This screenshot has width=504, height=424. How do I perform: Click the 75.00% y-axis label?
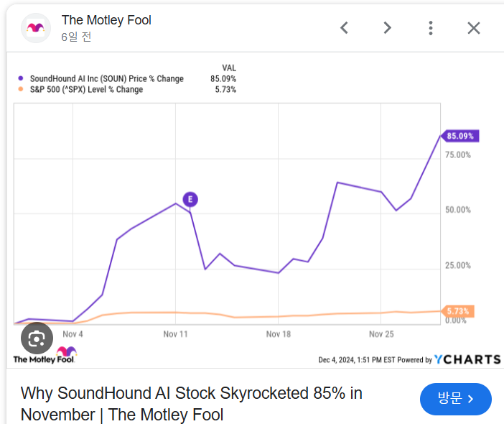[x=458, y=155]
